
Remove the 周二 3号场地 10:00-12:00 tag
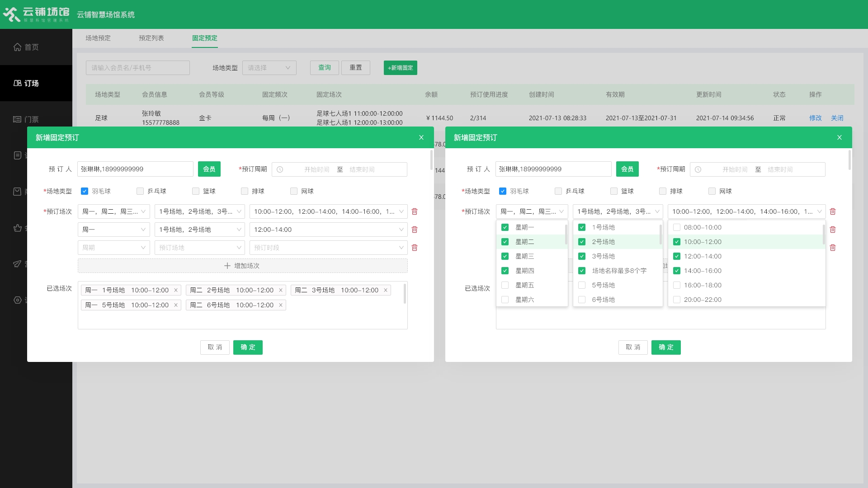[386, 290]
